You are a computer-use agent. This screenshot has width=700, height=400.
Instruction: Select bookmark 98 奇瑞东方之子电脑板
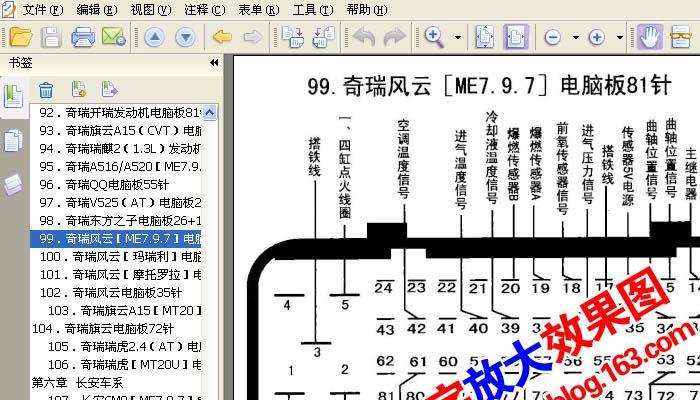coord(120,221)
